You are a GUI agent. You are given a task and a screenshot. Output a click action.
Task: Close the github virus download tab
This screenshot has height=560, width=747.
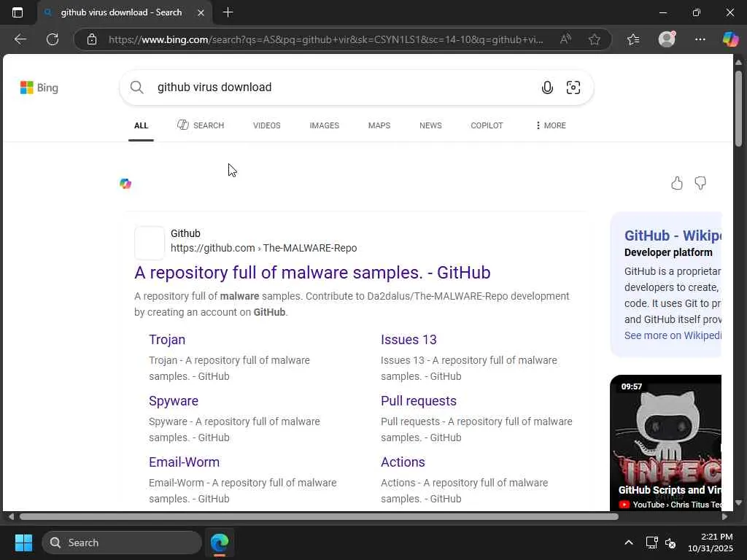point(201,13)
